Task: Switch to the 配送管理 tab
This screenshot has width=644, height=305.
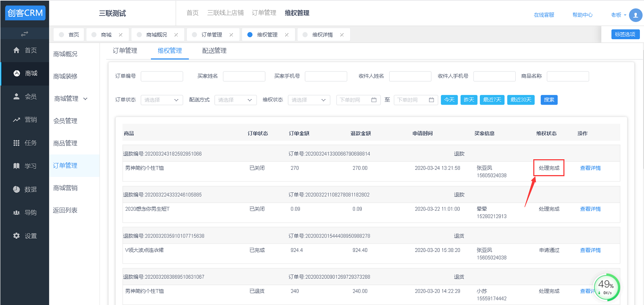Action: (214, 51)
